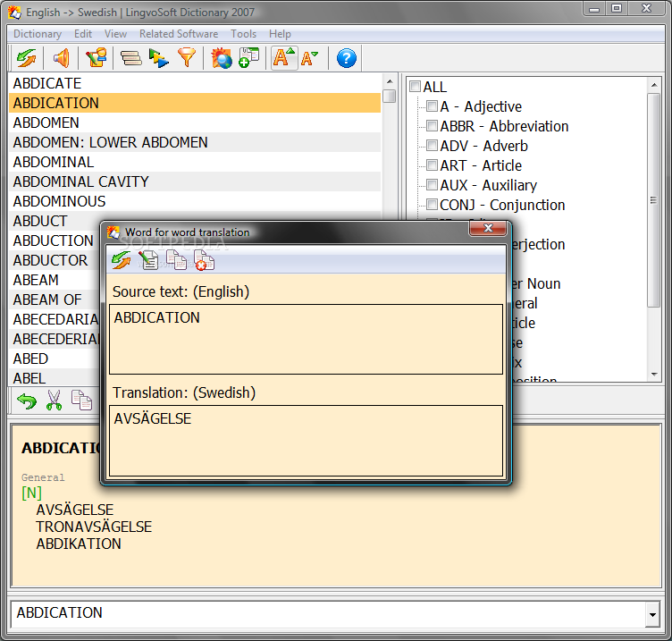Image resolution: width=672 pixels, height=641 pixels.
Task: Select the highlighted ABDICATION entry in word list
Action: (x=195, y=103)
